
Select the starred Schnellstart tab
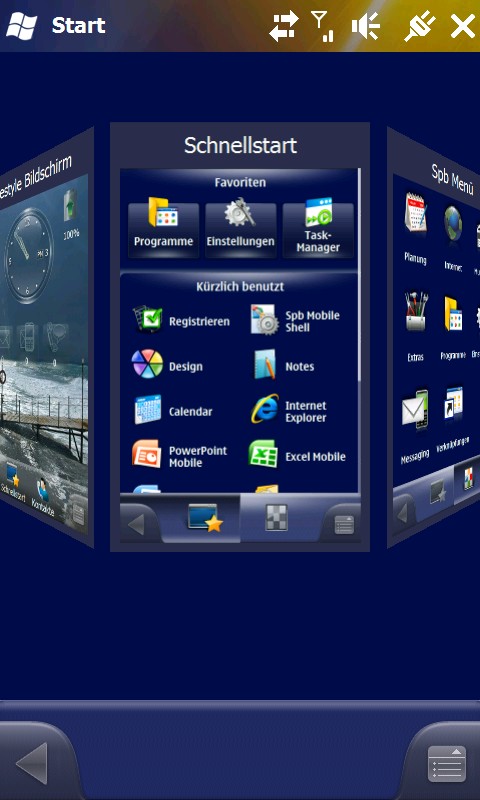coord(203,519)
